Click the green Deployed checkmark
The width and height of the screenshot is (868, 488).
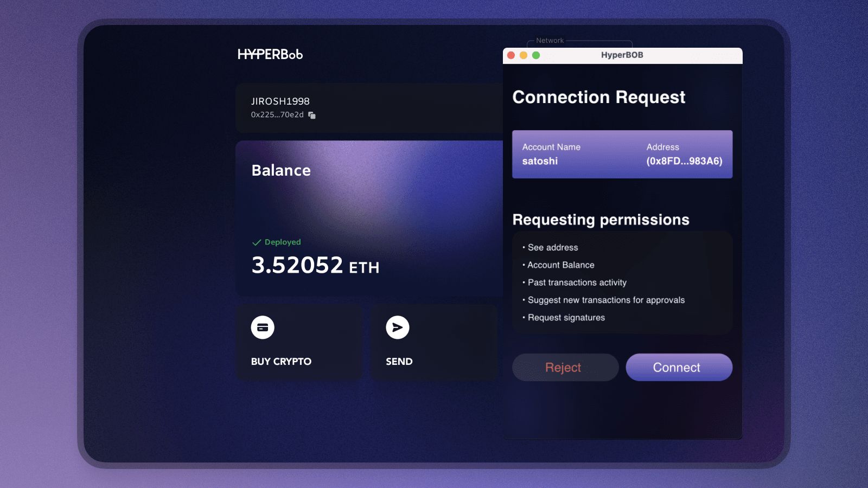click(x=257, y=242)
